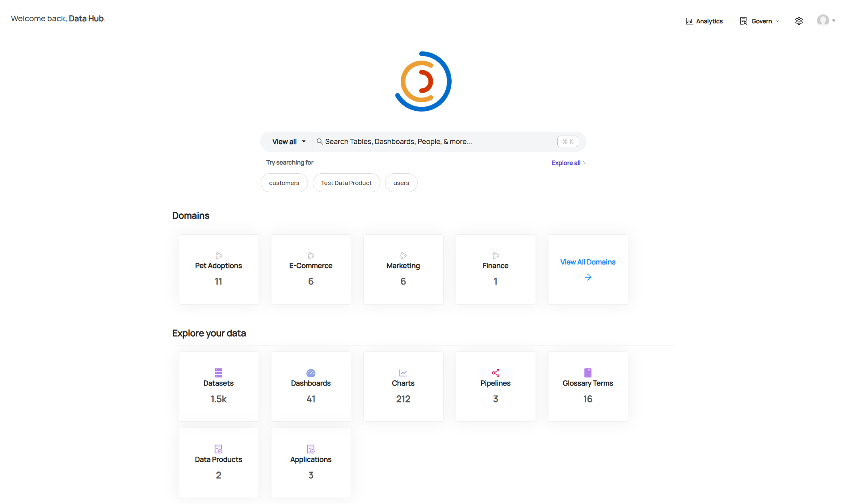Open the E-Commerce domain card
Viewport: 848px width, 504px height.
tap(311, 269)
